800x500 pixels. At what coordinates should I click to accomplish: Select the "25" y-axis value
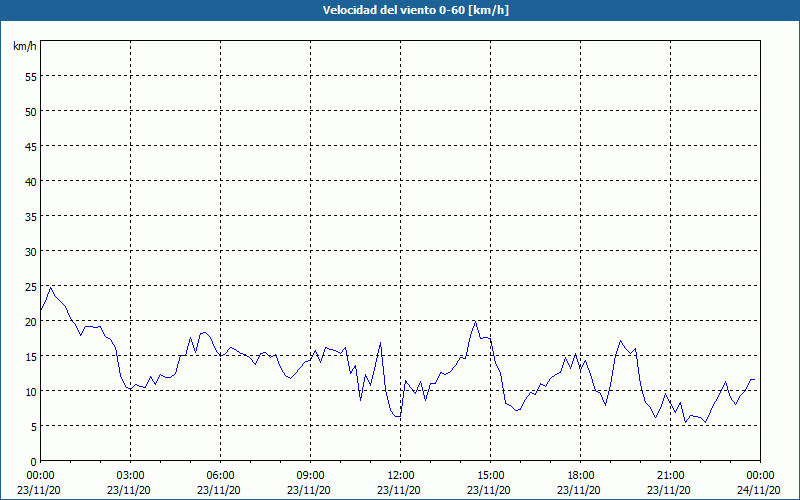tap(31, 287)
